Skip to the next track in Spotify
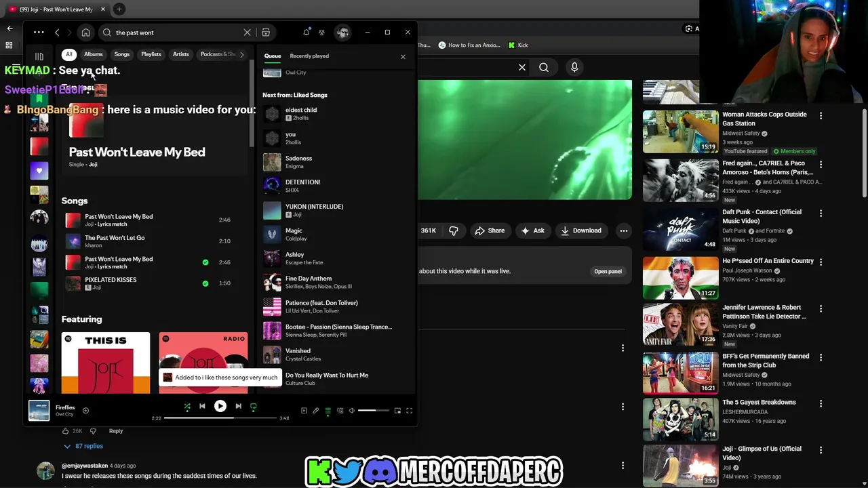The width and height of the screenshot is (868, 488). [x=238, y=406]
